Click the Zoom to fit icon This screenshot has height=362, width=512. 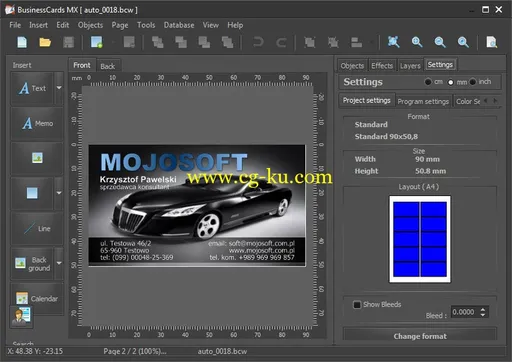(x=393, y=42)
